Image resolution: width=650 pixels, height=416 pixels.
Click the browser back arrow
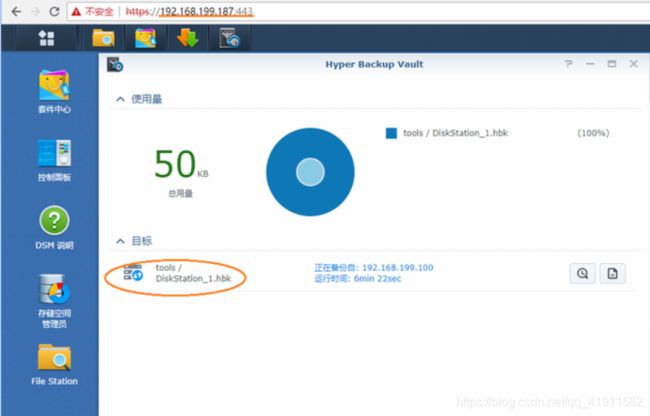[16, 11]
